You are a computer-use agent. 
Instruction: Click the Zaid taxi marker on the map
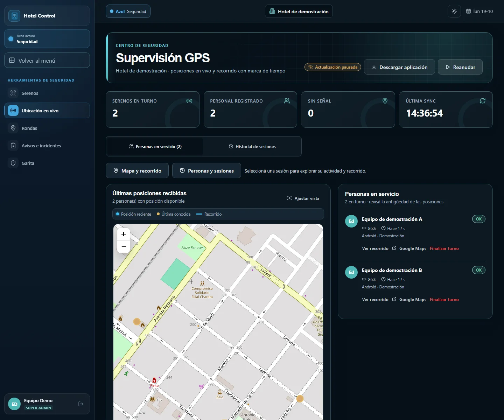[x=220, y=392]
